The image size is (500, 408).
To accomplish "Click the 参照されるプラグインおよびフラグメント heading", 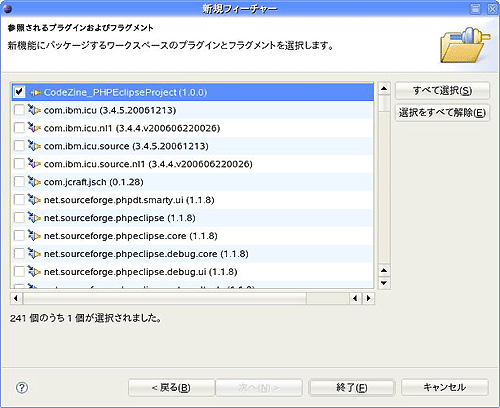I will [80, 28].
